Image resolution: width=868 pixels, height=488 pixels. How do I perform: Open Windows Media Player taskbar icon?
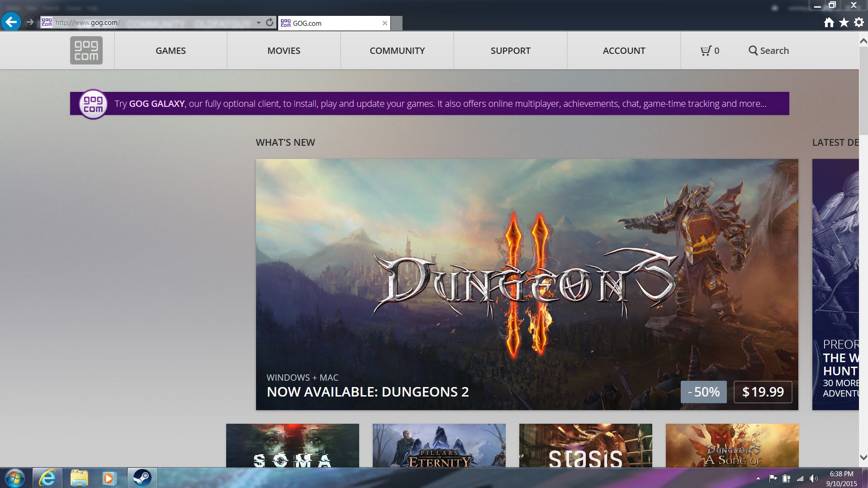click(109, 478)
